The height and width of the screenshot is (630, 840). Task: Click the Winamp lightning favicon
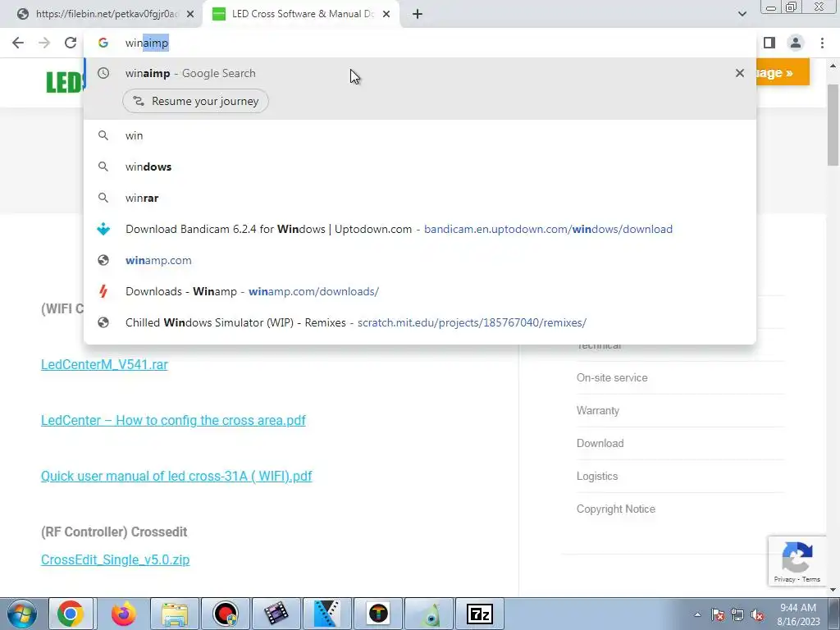coord(103,291)
